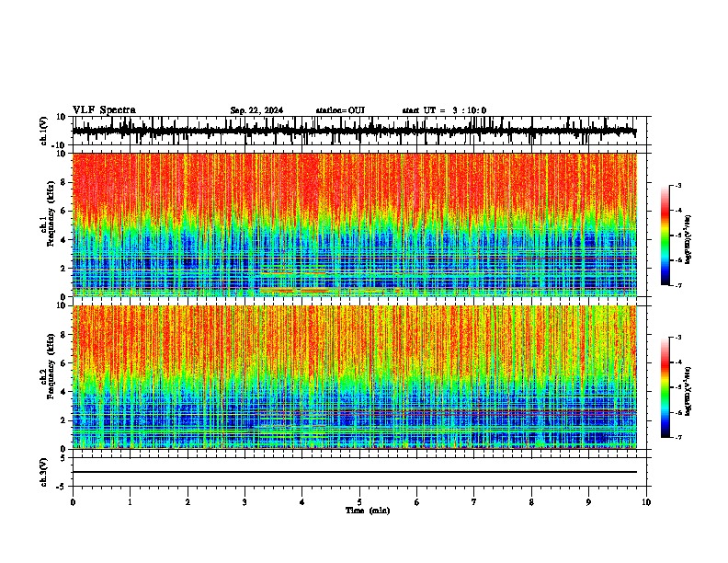728x563 pixels.
Task: Click the "station=OUJ" label
Action: pos(340,110)
